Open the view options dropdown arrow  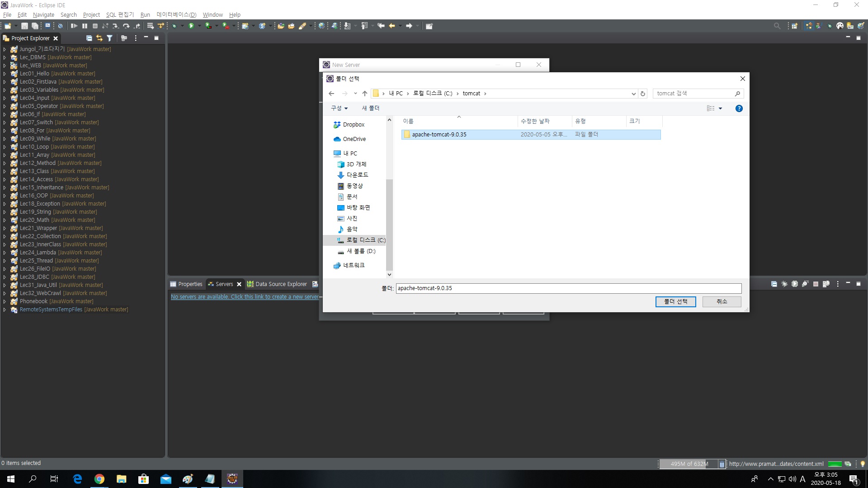720,108
